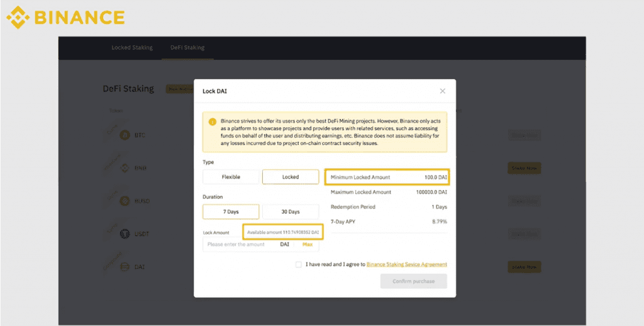Click Stake Now for USDT

(x=524, y=233)
